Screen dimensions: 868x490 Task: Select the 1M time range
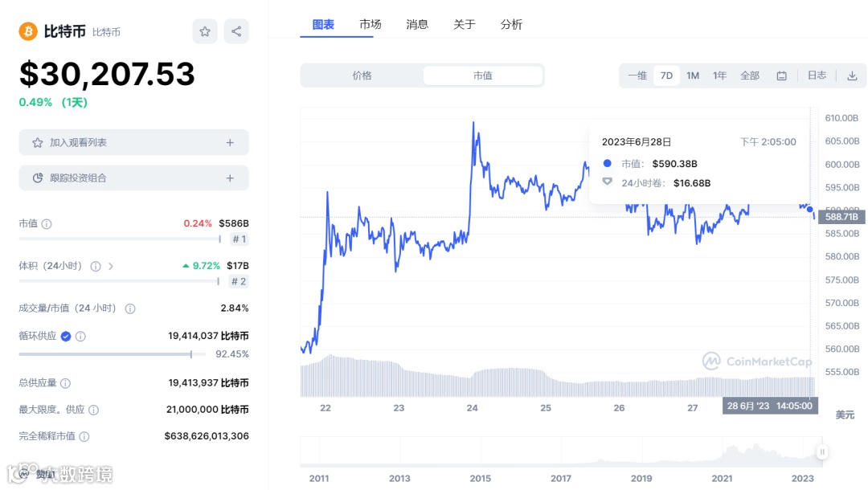point(693,76)
